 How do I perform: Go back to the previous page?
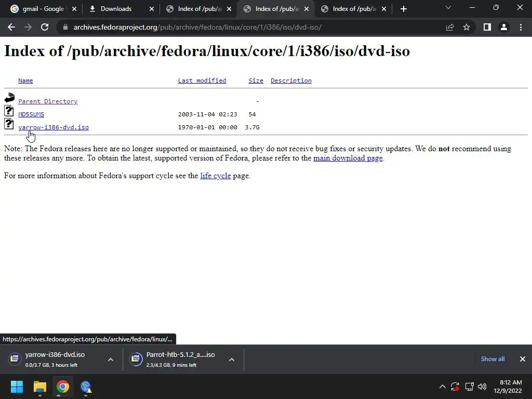[11, 27]
